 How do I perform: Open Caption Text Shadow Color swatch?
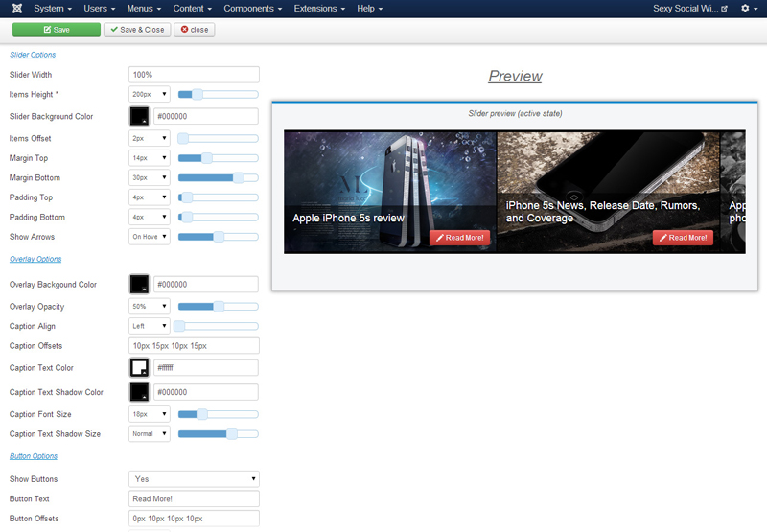pyautogui.click(x=139, y=392)
